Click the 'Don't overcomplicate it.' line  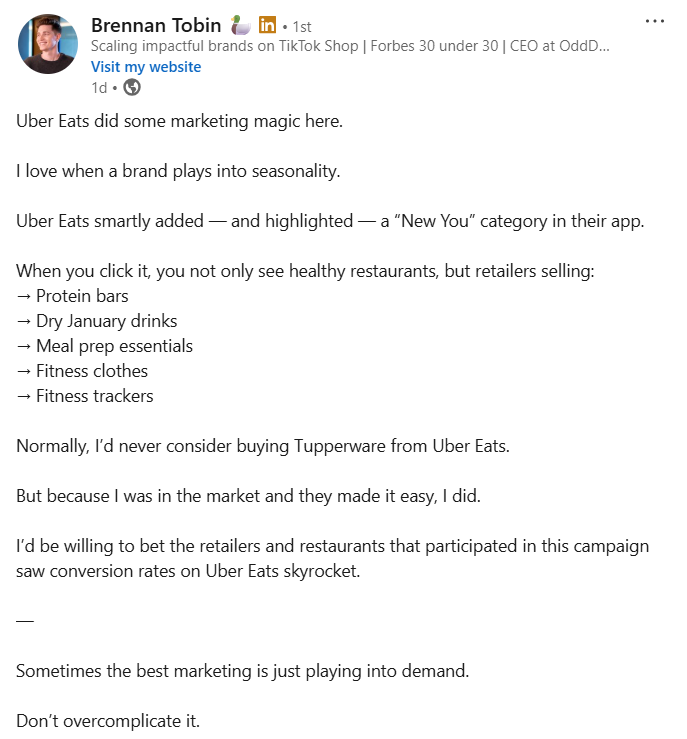pyautogui.click(x=108, y=721)
